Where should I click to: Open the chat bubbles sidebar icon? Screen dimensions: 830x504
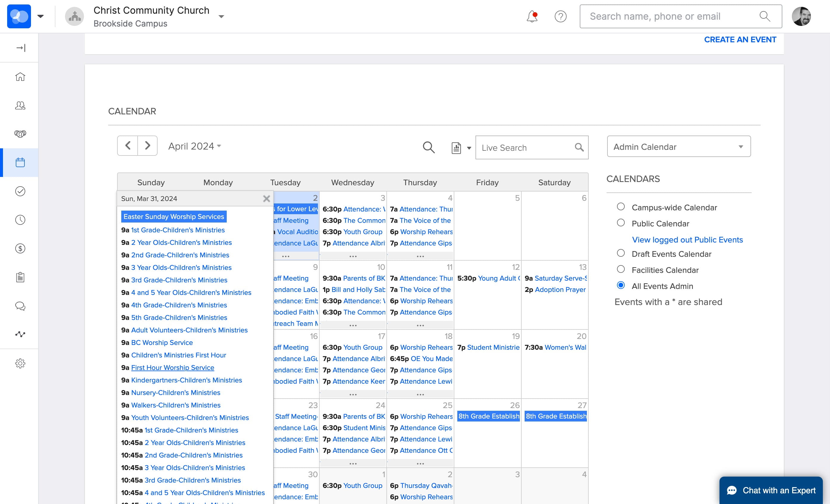(20, 306)
